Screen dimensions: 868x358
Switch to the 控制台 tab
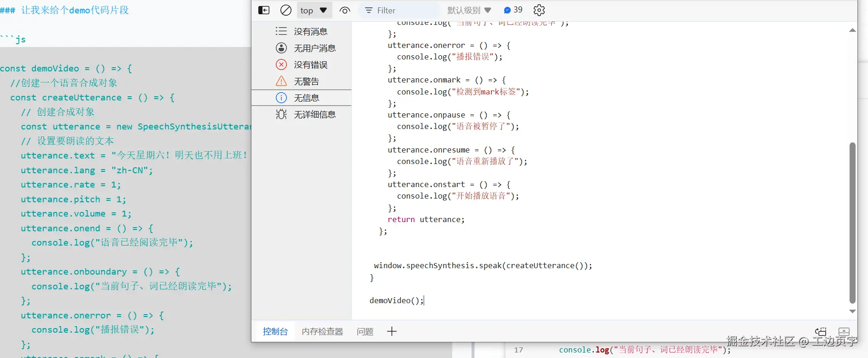pos(275,331)
